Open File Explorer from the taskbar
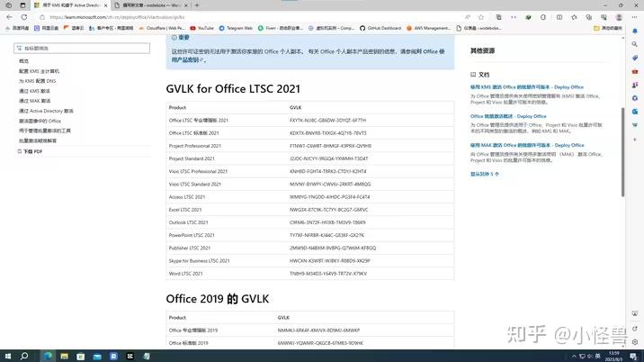644x362 pixels. pos(64,357)
